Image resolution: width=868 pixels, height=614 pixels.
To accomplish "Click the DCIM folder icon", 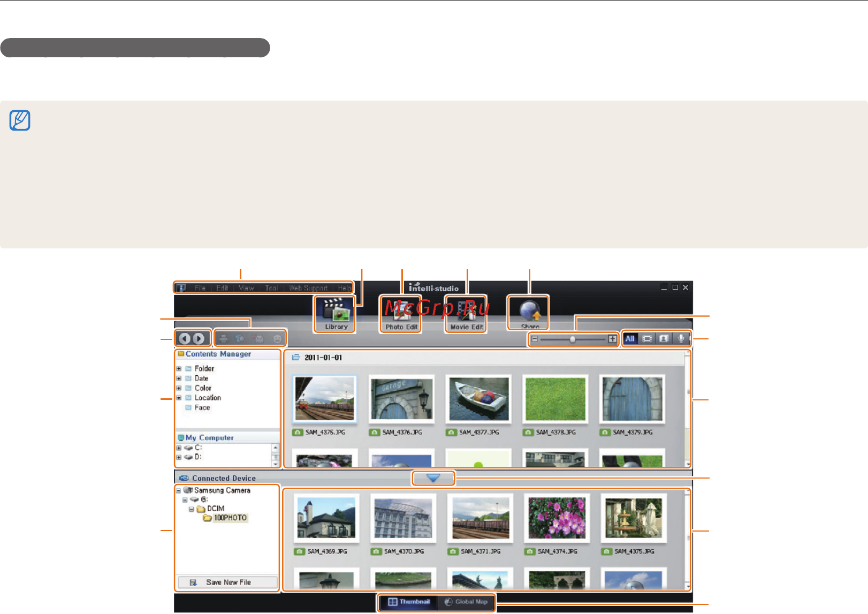I will [201, 509].
